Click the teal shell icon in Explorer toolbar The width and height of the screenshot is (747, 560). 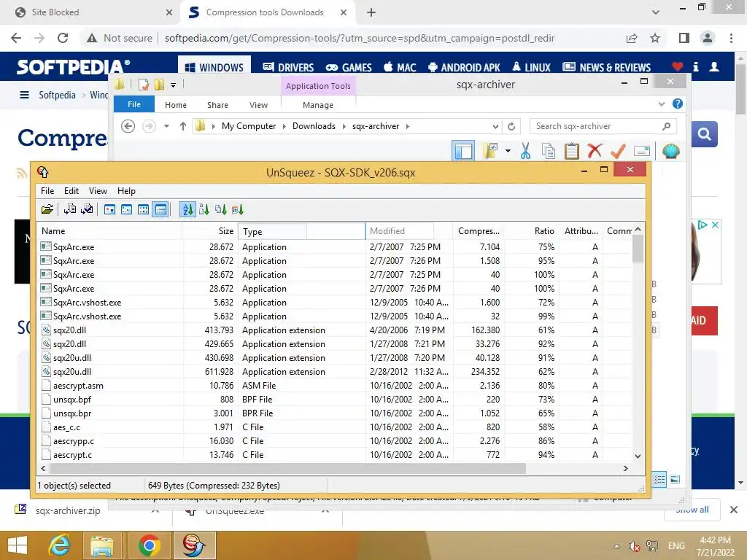coord(671,152)
